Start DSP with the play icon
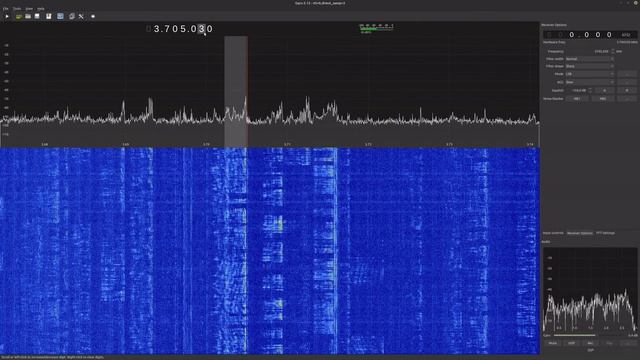This screenshot has width=640, height=360. 7,16
